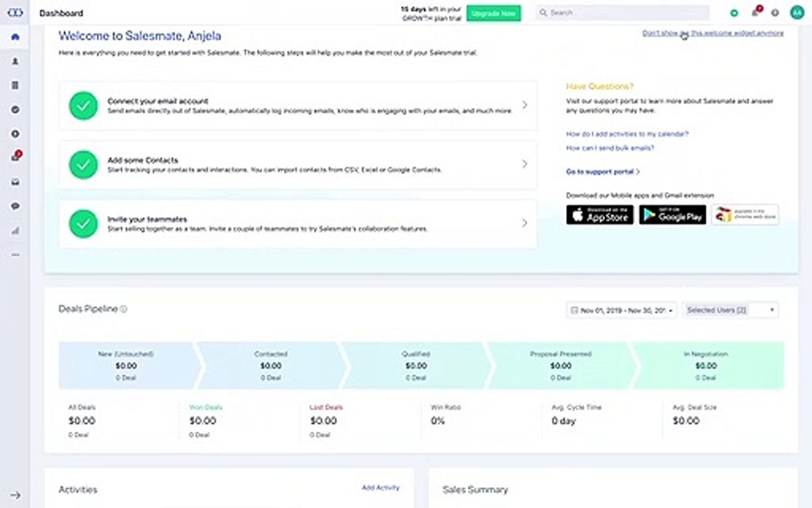Click green checkmark for Connect your email account
This screenshot has height=508, width=812.
pyautogui.click(x=83, y=106)
